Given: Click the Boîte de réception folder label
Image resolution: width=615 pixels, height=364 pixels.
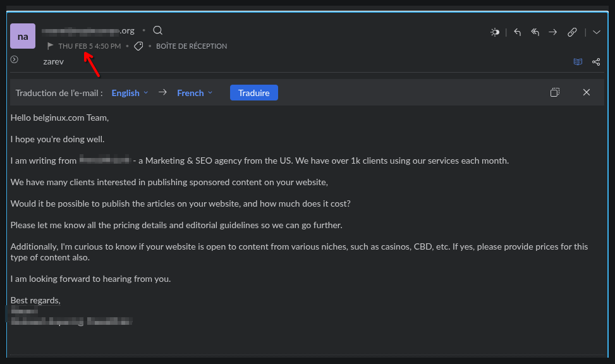Looking at the screenshot, I should point(191,46).
